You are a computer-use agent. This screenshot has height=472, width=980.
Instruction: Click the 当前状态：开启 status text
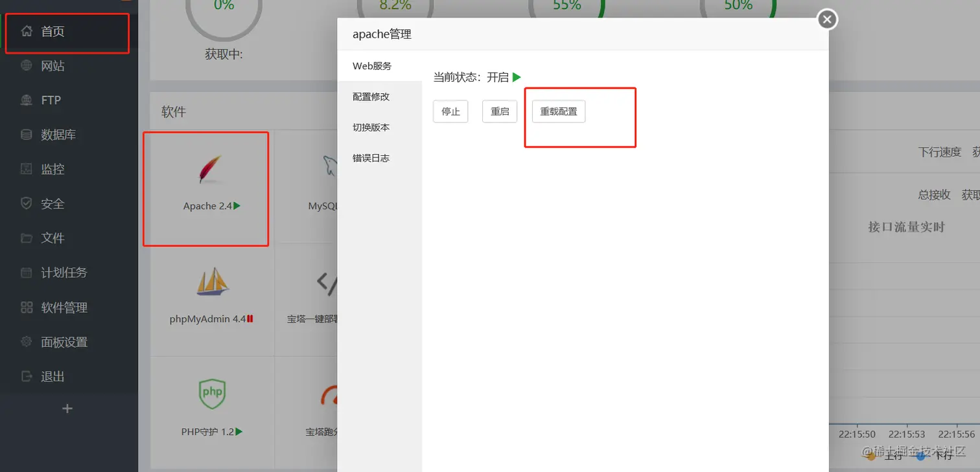(x=471, y=77)
